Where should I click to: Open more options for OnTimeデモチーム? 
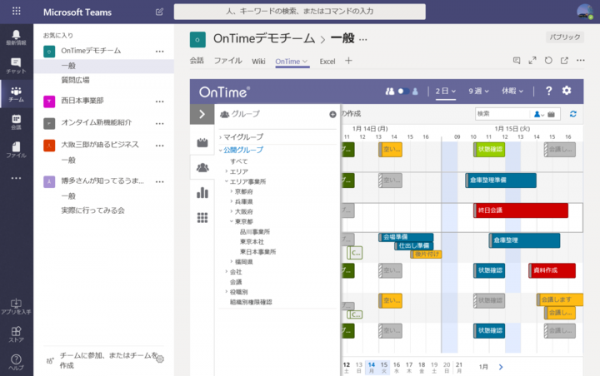[x=160, y=51]
